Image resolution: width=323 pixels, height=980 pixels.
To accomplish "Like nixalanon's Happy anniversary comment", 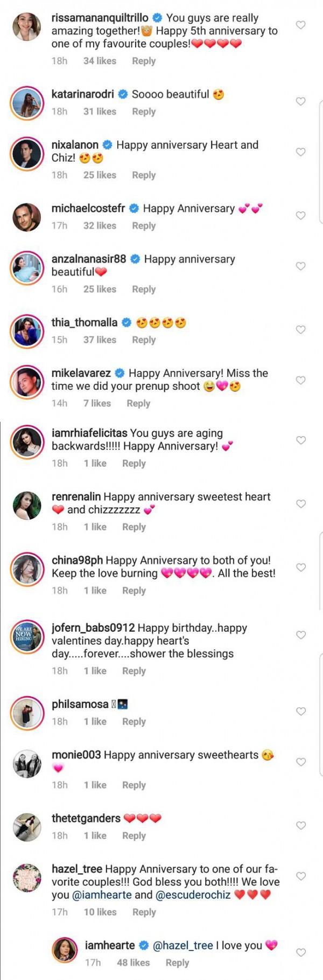I will pyautogui.click(x=301, y=152).
